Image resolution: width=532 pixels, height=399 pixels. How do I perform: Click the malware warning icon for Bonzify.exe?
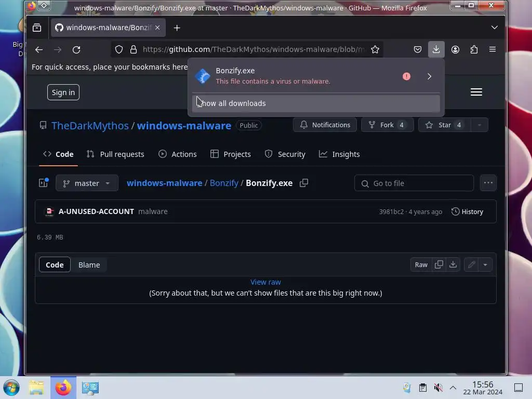point(406,76)
